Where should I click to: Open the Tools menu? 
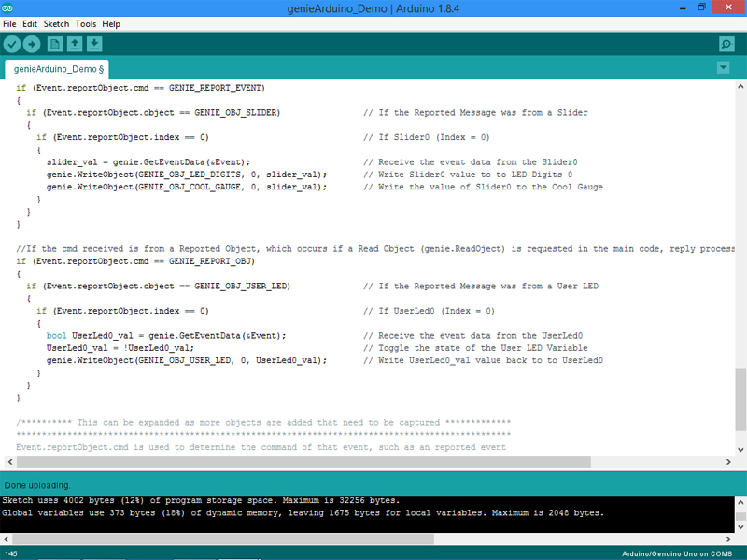(85, 23)
